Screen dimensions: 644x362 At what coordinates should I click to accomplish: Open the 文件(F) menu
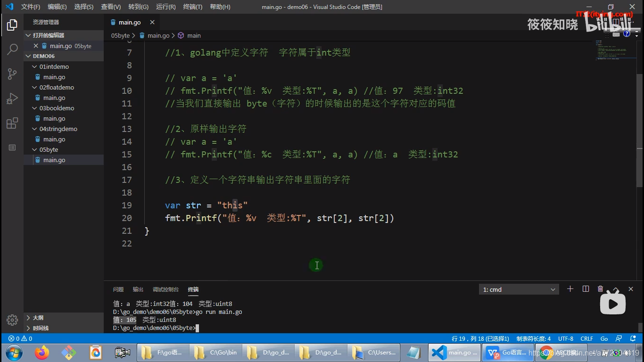(31, 7)
